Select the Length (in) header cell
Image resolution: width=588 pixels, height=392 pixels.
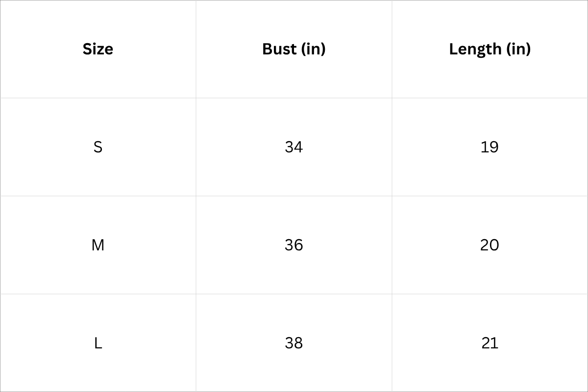click(x=490, y=49)
